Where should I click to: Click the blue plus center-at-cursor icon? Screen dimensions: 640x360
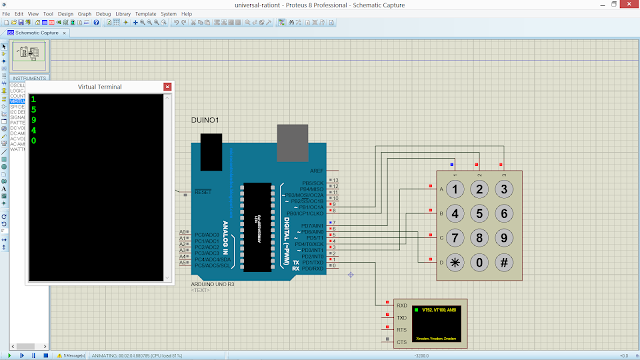point(135,22)
